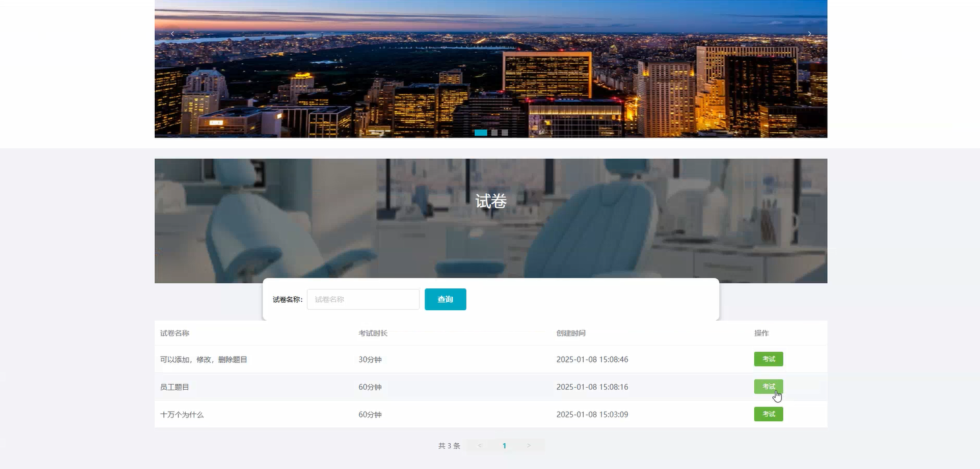980x469 pixels.
Task: Click the 试卷名称 column header
Action: tap(175, 334)
